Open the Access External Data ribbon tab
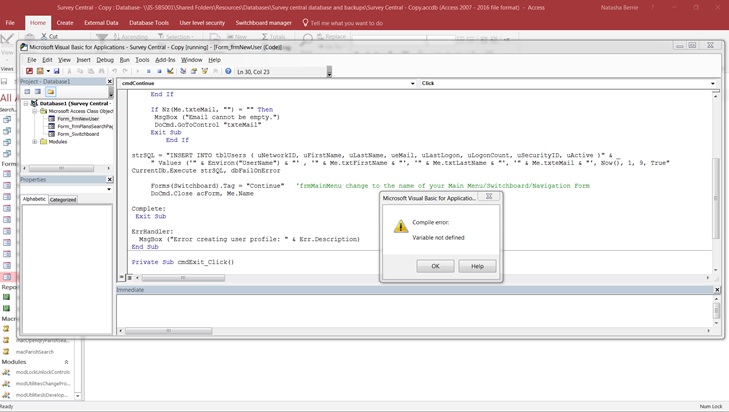This screenshot has width=729, height=412. click(101, 23)
